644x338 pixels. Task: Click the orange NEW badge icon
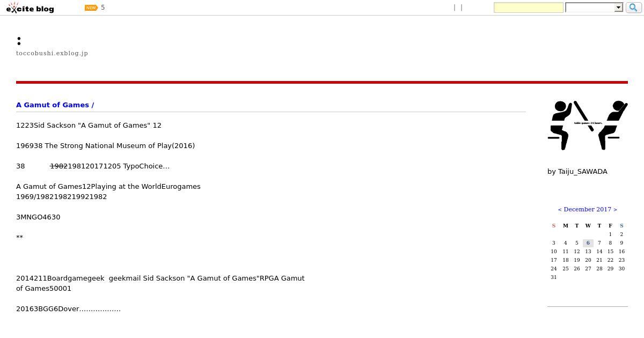click(91, 8)
